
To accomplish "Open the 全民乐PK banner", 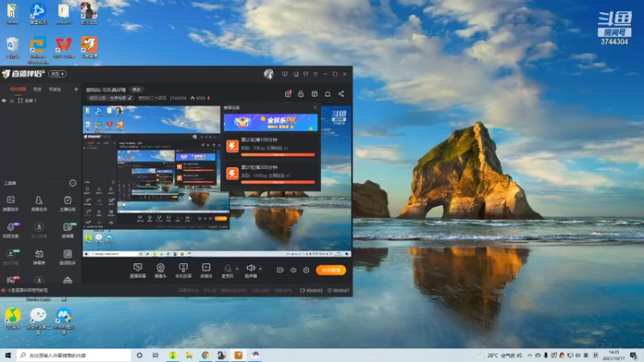I will pyautogui.click(x=270, y=122).
